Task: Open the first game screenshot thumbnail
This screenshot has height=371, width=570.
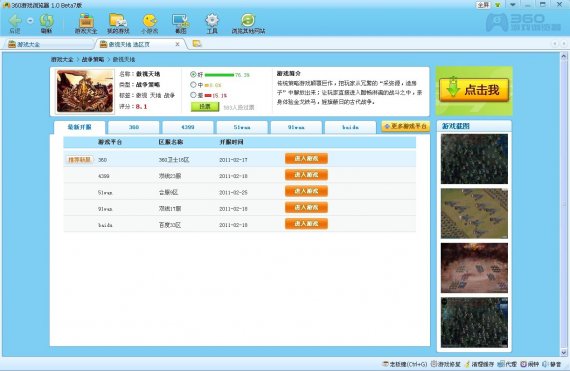Action: [x=474, y=159]
